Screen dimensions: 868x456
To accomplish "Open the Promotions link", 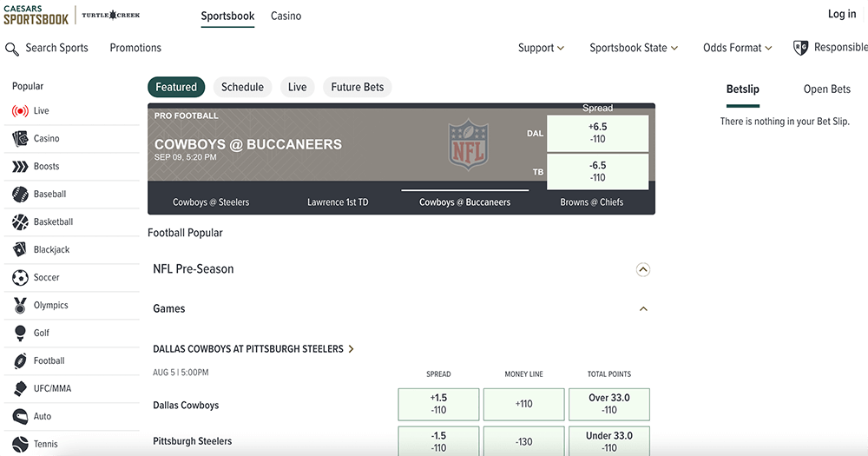I will point(135,48).
